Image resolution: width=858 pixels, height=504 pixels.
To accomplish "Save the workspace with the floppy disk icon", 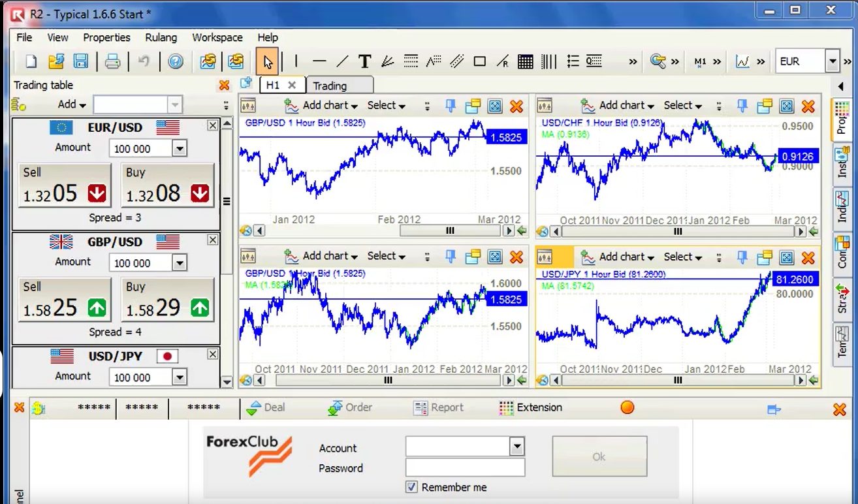I will coord(81,61).
